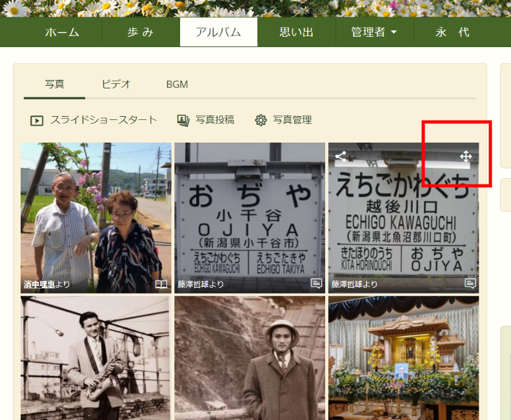
Task: Open the おぢや station sign photo
Action: pyautogui.click(x=250, y=217)
